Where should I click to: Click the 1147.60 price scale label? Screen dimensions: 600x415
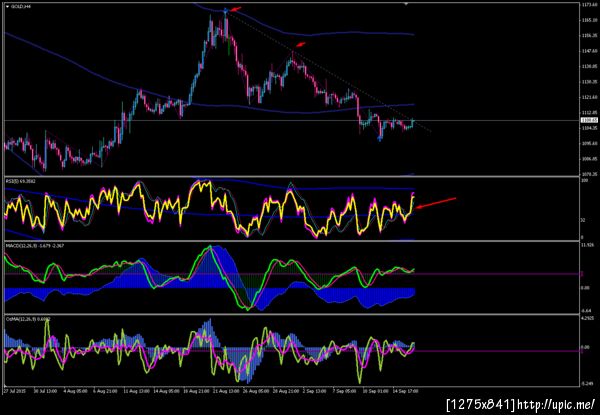pos(588,50)
